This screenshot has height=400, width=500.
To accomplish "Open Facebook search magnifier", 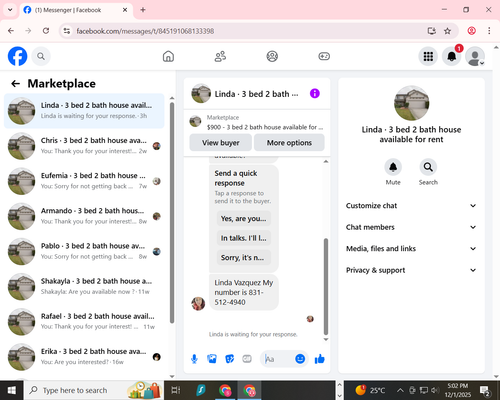I will tap(41, 56).
